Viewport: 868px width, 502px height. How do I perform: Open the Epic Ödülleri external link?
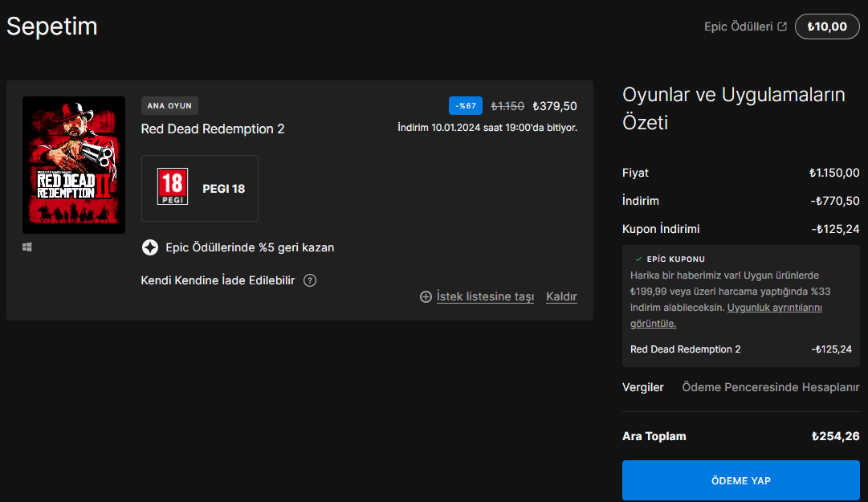tap(745, 27)
